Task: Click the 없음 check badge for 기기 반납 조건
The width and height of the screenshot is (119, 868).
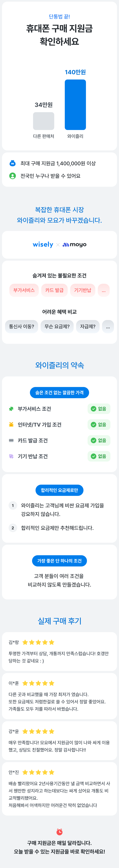Action: click(x=99, y=456)
